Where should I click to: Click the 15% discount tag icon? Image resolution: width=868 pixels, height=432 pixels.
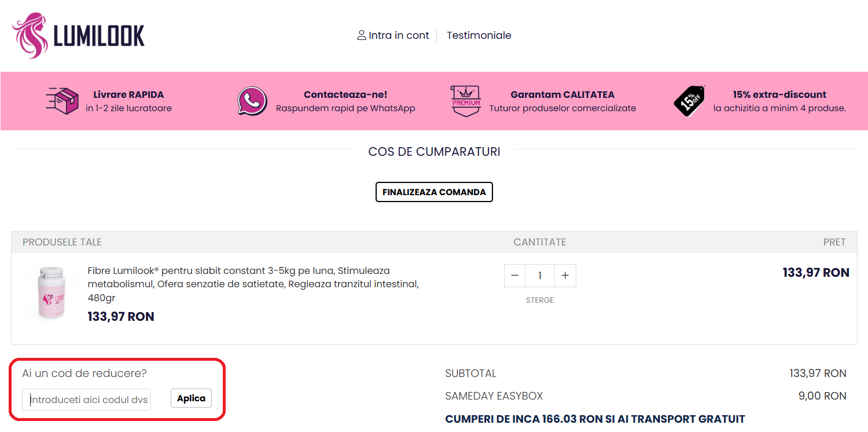(689, 101)
